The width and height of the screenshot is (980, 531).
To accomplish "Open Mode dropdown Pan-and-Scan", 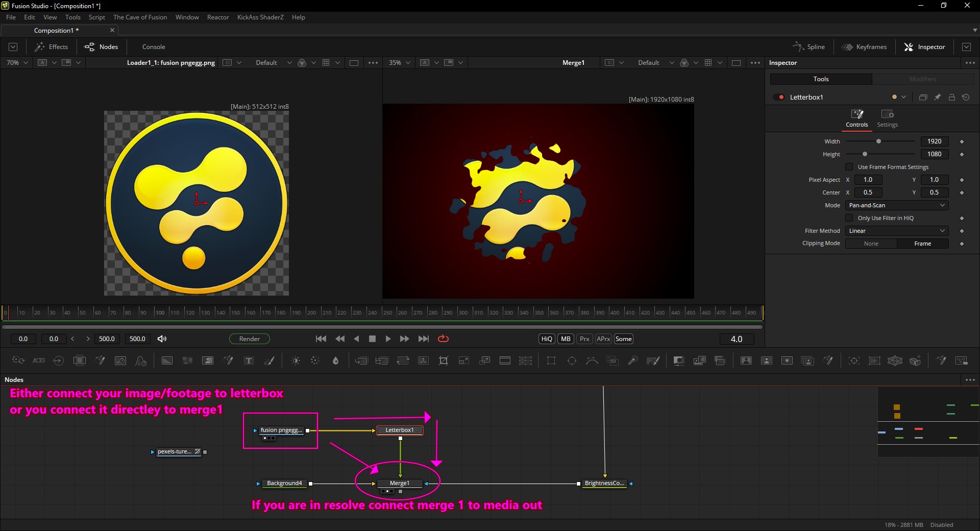I will [897, 205].
